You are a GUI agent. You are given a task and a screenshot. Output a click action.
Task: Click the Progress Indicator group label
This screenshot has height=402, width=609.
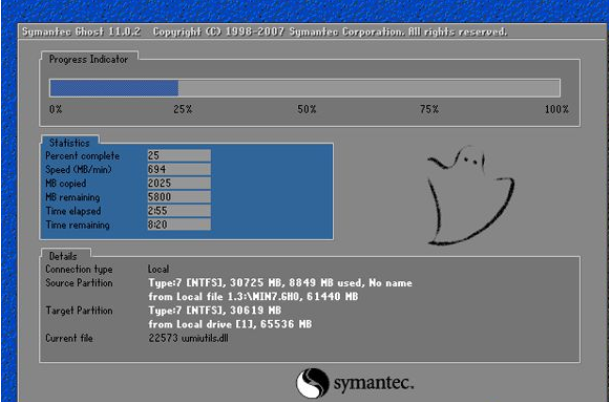point(89,60)
